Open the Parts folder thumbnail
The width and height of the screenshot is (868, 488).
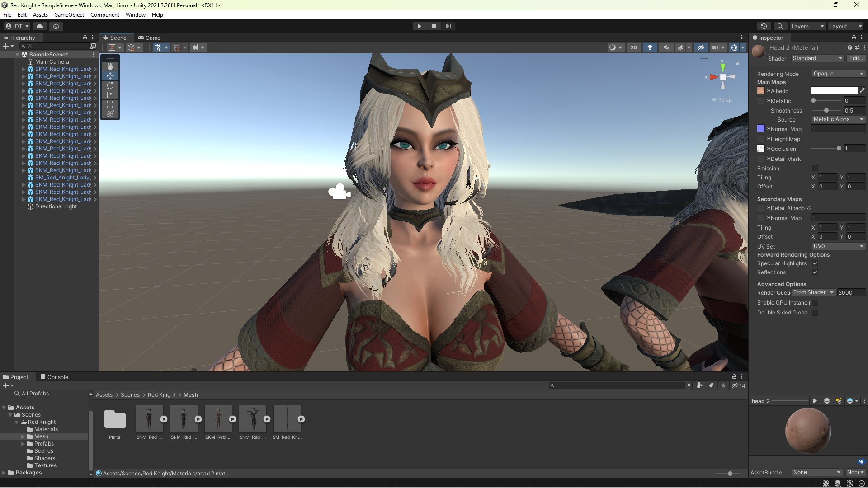[x=115, y=419]
